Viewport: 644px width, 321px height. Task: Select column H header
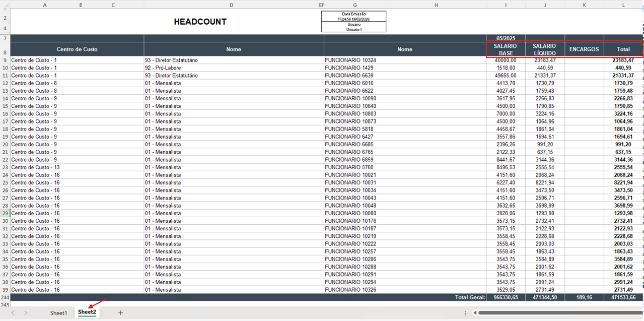click(436, 5)
